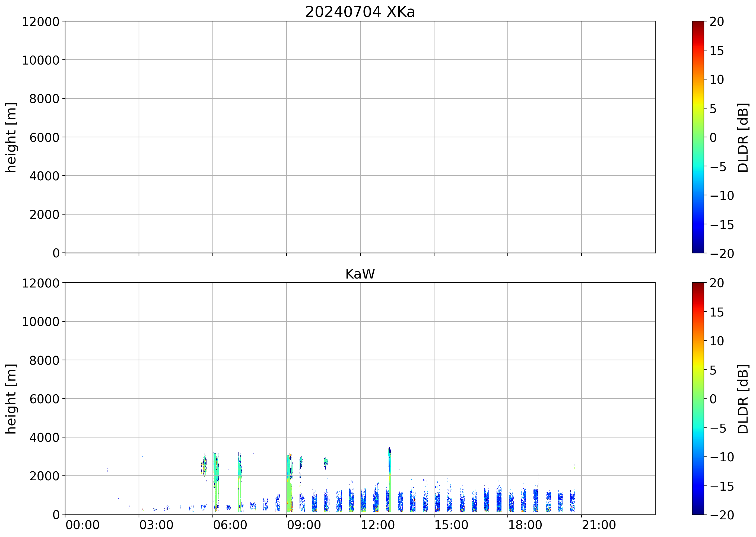Image resolution: width=756 pixels, height=537 pixels.
Task: Click the '00:00' x-axis tick label
Action: [82, 525]
